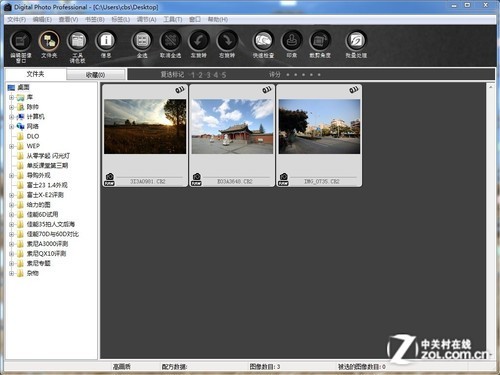Expand the 索尼专题 folder node
Viewport: 500px width, 375px height.
point(11,263)
